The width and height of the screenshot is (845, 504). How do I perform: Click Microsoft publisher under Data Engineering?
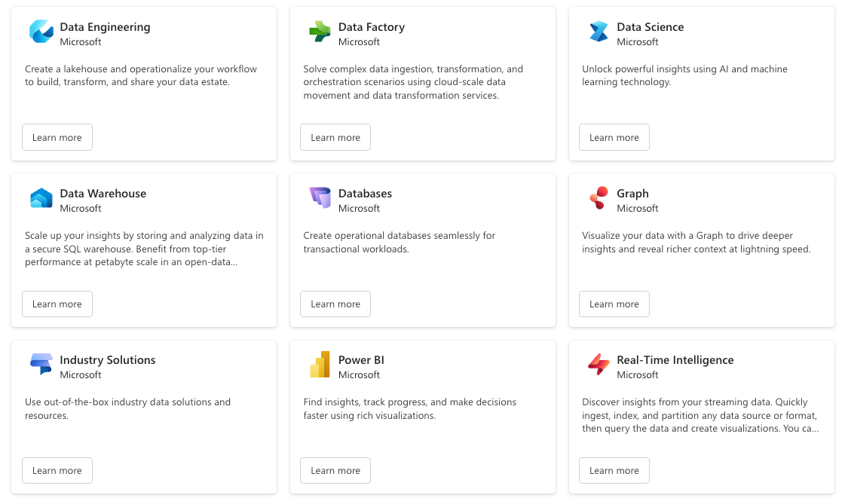(x=81, y=42)
